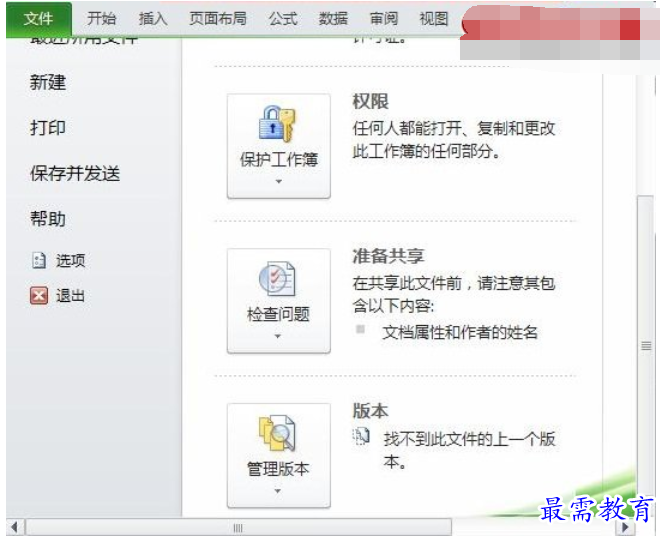Image resolution: width=662 pixels, height=541 pixels.
Task: Expand the 检查问题 dropdown arrow
Action: point(278,336)
